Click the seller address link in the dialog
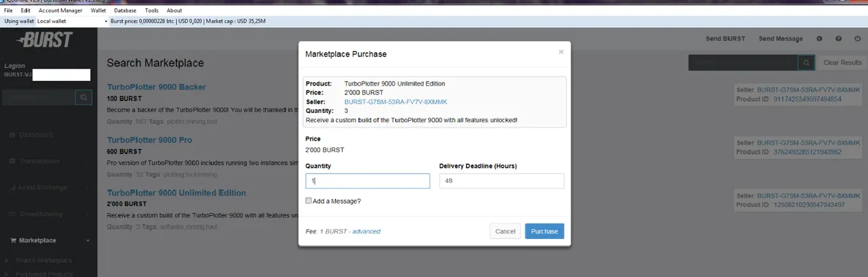 coord(396,102)
